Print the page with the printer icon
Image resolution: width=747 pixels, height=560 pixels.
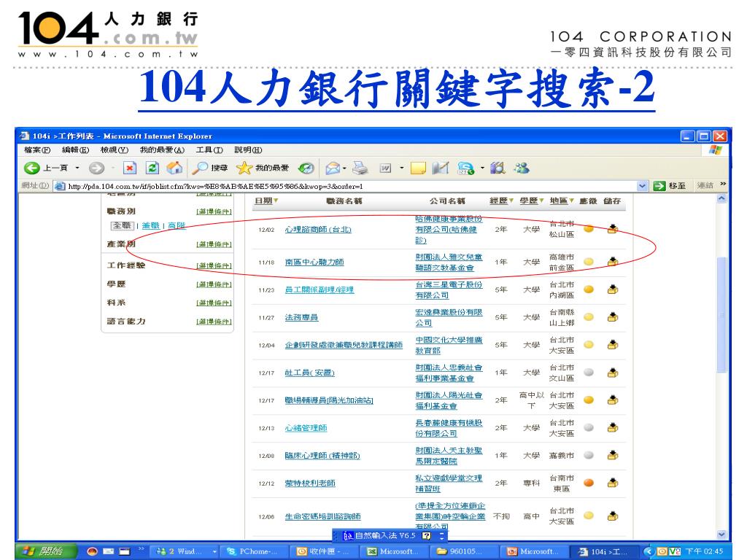click(360, 168)
